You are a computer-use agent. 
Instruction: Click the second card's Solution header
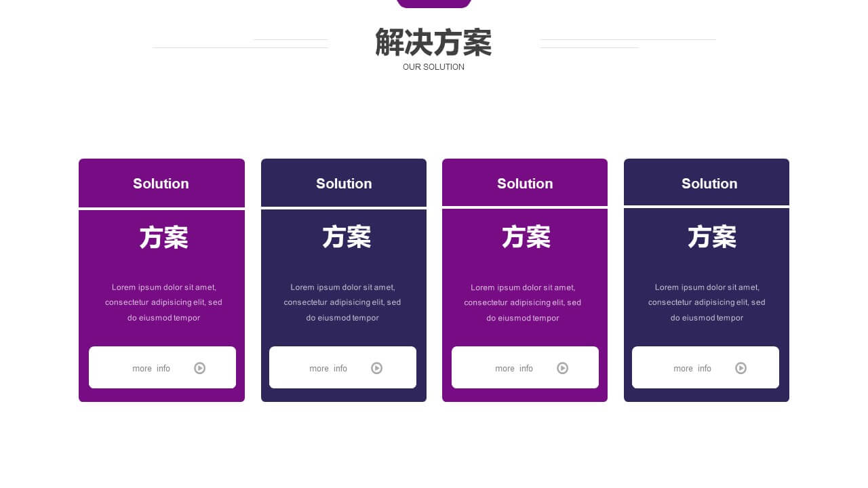(344, 183)
